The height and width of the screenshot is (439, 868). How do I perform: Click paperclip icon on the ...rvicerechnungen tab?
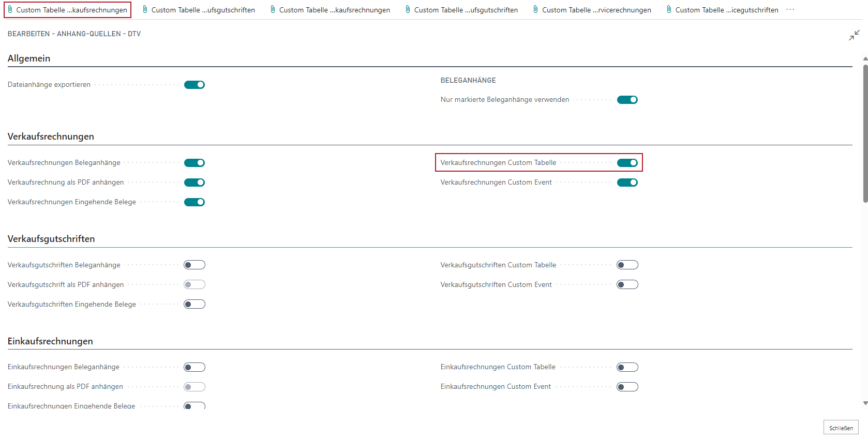click(x=535, y=9)
